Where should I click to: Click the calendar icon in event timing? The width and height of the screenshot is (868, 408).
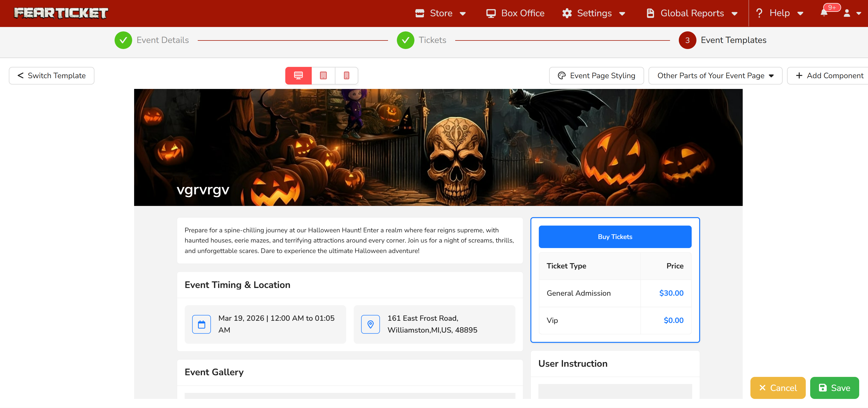coord(202,324)
